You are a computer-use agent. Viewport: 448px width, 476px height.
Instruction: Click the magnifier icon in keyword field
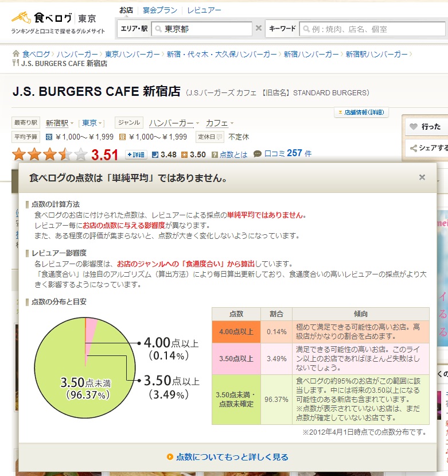pos(306,29)
